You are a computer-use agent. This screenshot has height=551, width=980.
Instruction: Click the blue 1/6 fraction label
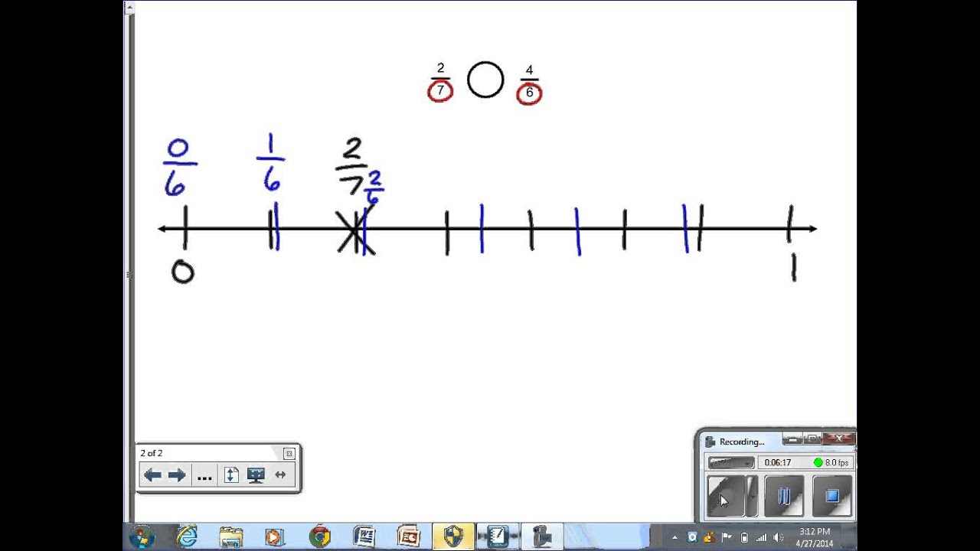click(271, 163)
